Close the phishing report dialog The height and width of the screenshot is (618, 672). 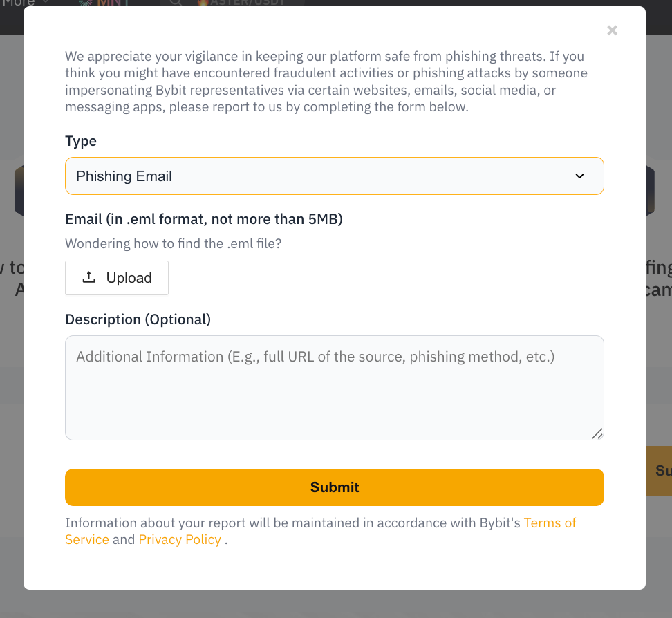pos(612,30)
